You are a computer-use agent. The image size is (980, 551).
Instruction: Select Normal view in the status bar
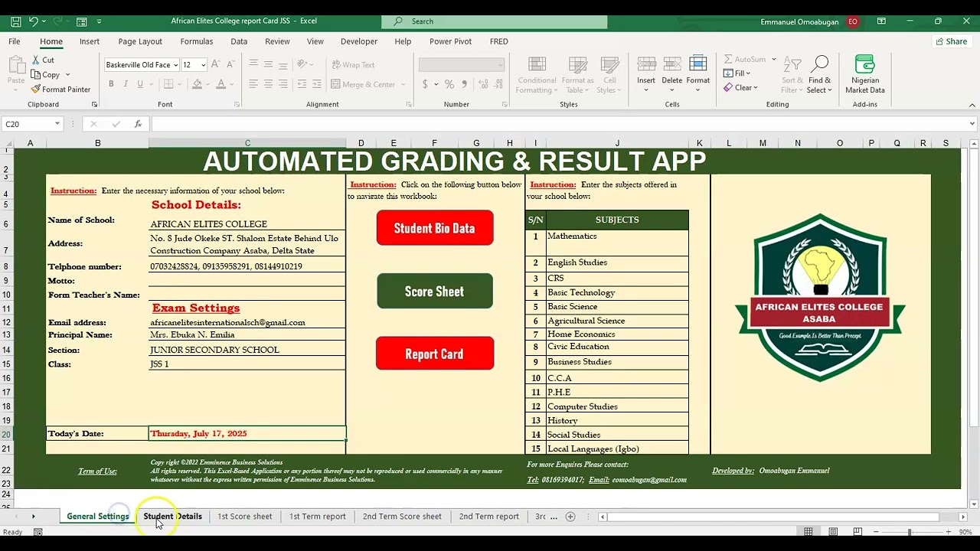click(x=808, y=532)
